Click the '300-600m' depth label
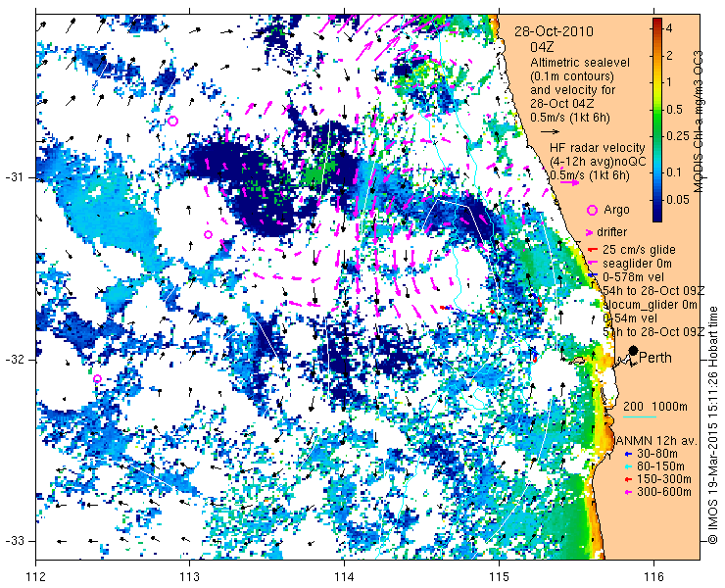Viewport: 725px width, 588px height. (664, 492)
